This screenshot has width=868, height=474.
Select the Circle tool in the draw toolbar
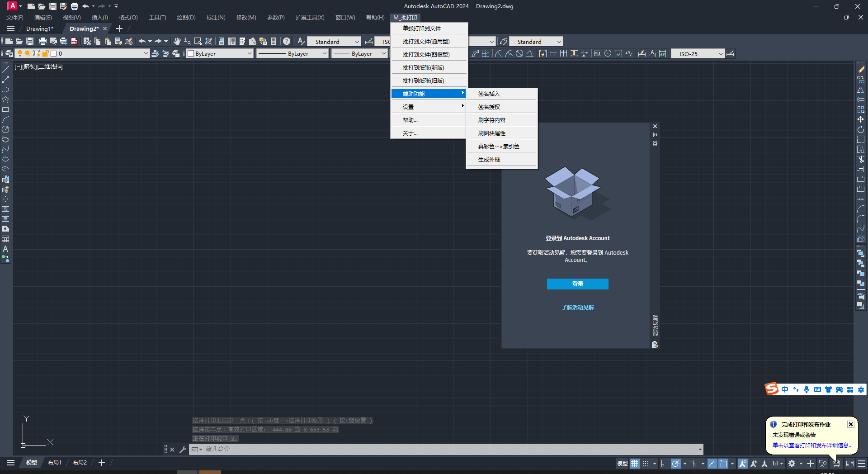(5, 130)
